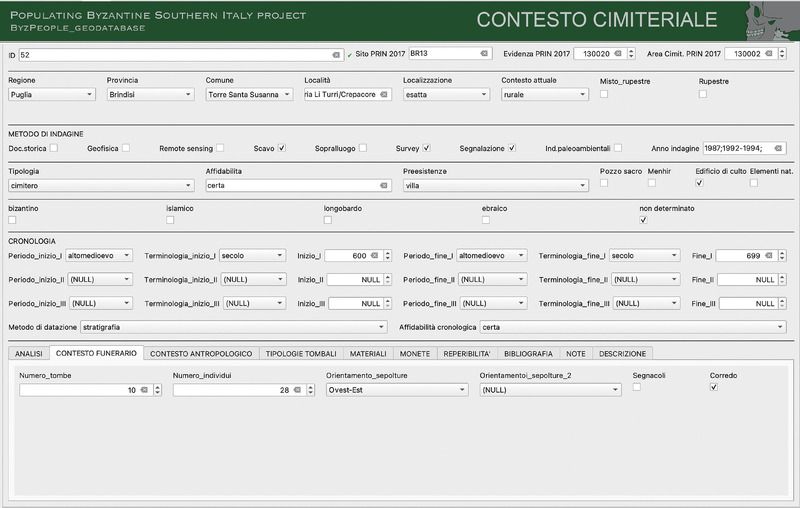Clear the Fine_I value of 699
This screenshot has width=800, height=508.
point(770,256)
